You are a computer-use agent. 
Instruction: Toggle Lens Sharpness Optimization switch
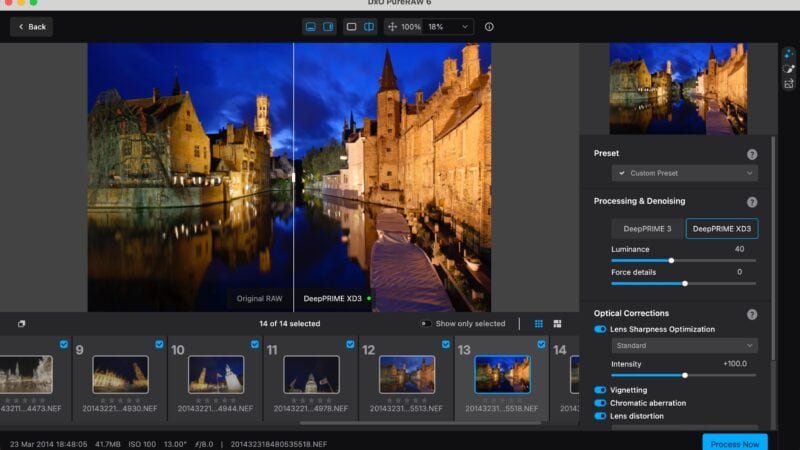click(x=600, y=329)
